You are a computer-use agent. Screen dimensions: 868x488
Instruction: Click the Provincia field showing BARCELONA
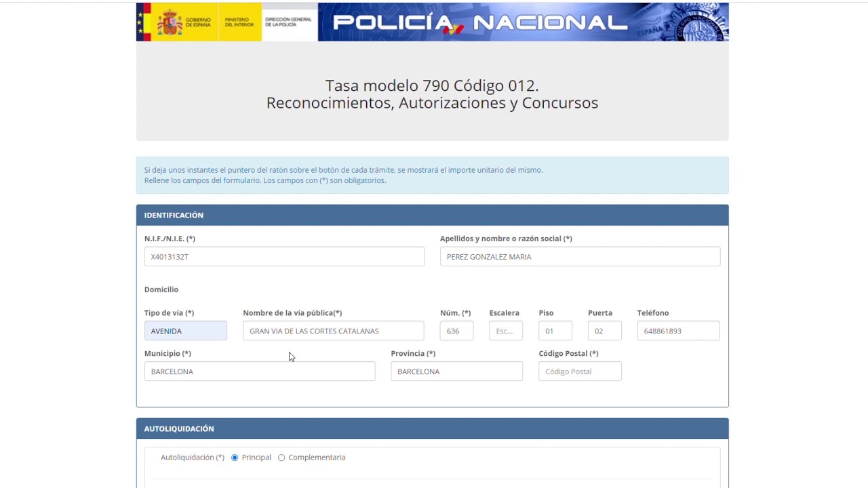[457, 371]
